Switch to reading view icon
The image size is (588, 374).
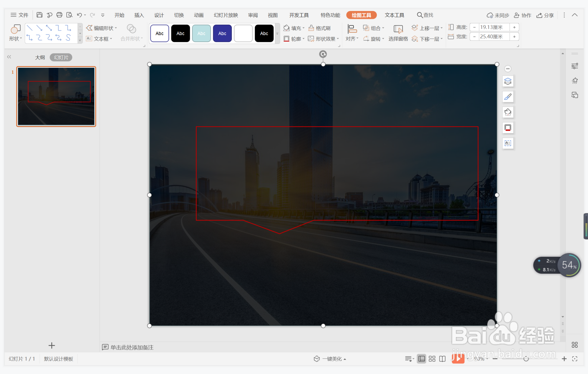click(442, 359)
